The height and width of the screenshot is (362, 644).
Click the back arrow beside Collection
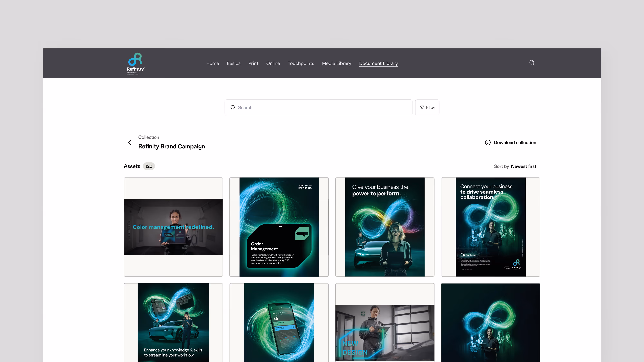(x=130, y=142)
